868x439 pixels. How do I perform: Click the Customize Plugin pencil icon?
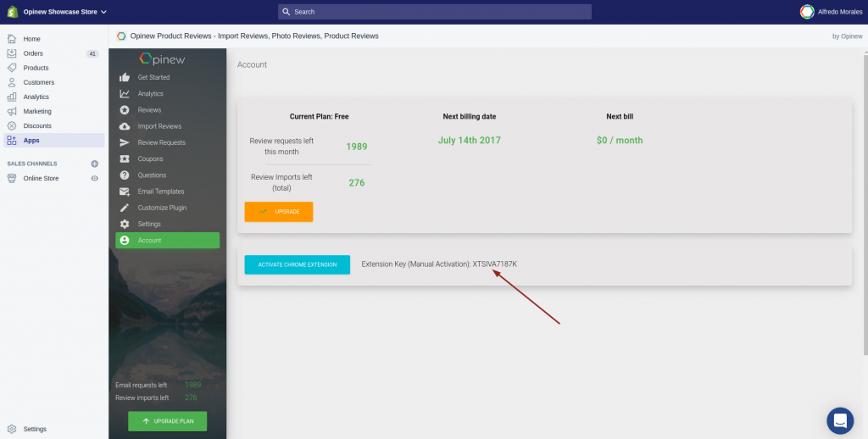pyautogui.click(x=125, y=208)
